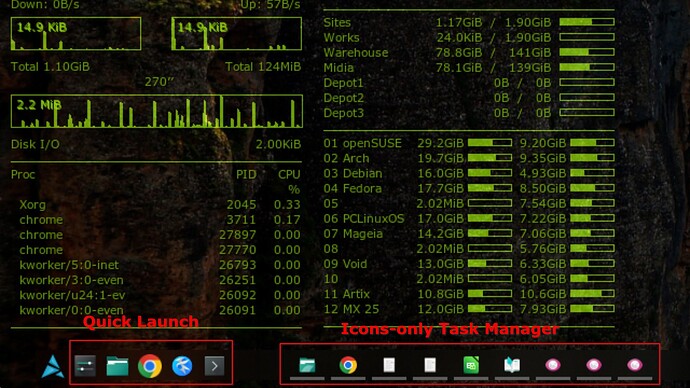Viewport: 690px width, 388px height.
Task: Select the chrome process with PID 3711
Action: (x=160, y=220)
